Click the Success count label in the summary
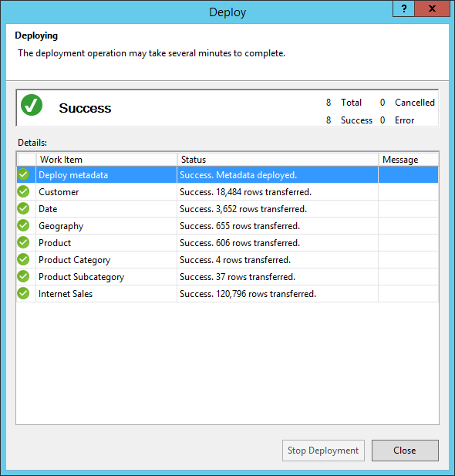 pos(356,120)
